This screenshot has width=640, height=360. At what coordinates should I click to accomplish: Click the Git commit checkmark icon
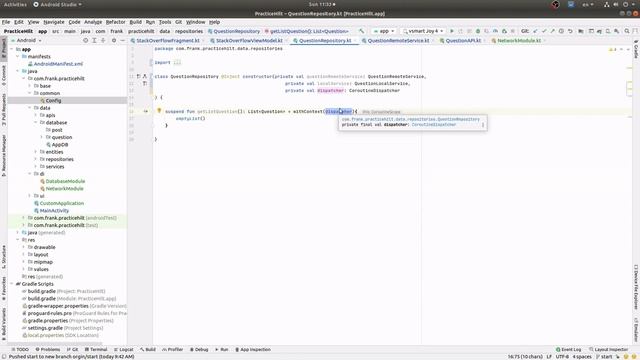tap(544, 31)
